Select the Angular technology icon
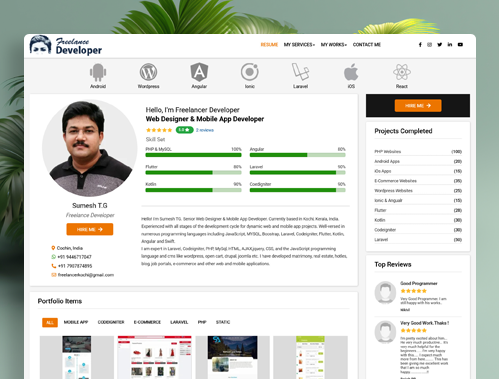The image size is (499, 379). [x=199, y=72]
